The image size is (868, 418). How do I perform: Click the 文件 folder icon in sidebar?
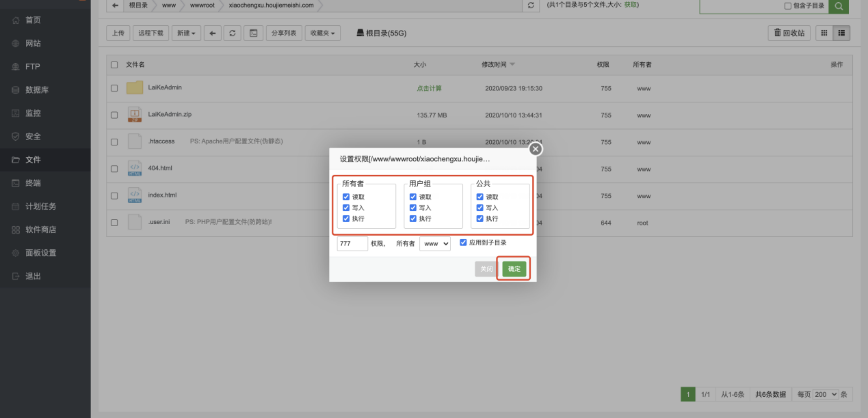16,160
